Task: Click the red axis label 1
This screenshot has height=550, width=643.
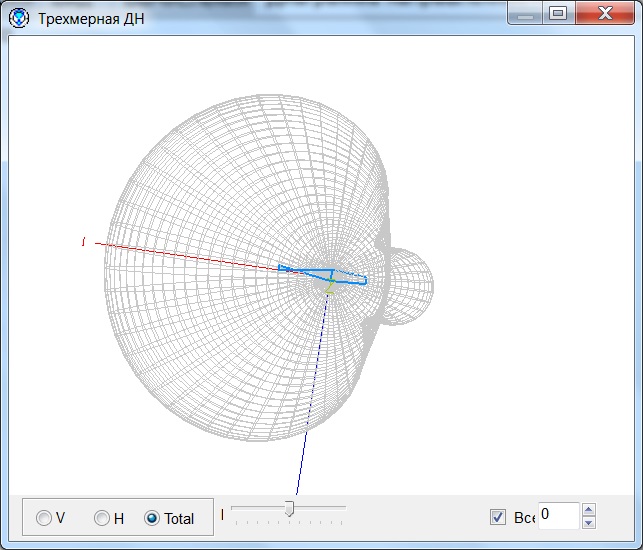Action: (83, 242)
